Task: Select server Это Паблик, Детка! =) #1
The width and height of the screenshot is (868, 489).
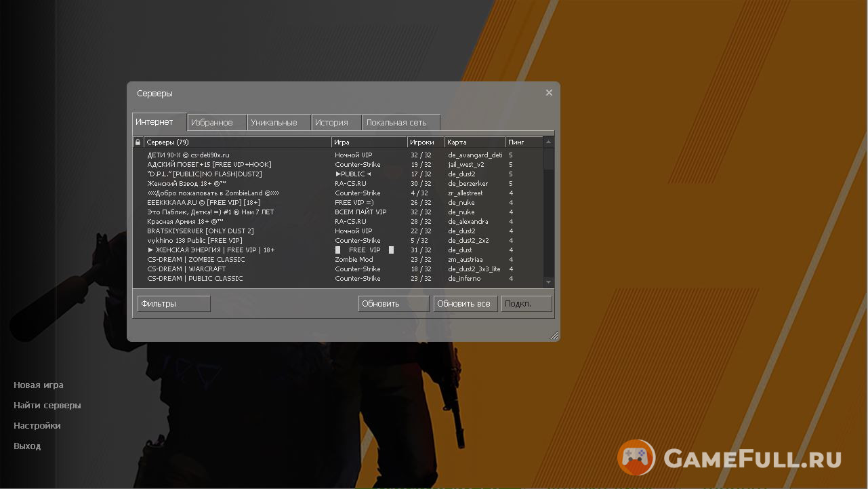Action: 339,212
